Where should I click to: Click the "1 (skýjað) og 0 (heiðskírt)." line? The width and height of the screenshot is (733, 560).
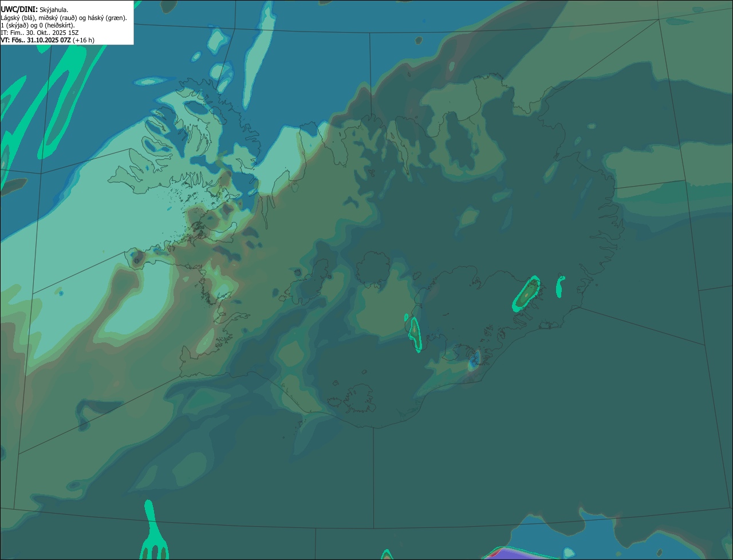[x=37, y=25]
